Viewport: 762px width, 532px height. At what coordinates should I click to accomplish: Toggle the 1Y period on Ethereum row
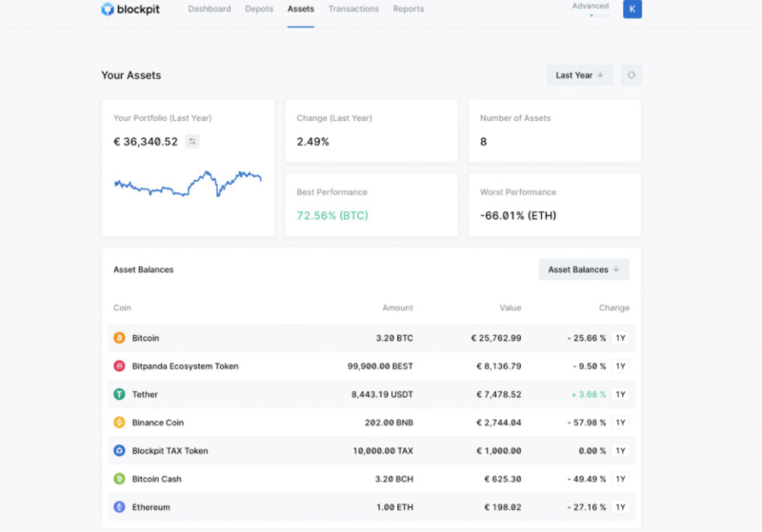coord(620,507)
